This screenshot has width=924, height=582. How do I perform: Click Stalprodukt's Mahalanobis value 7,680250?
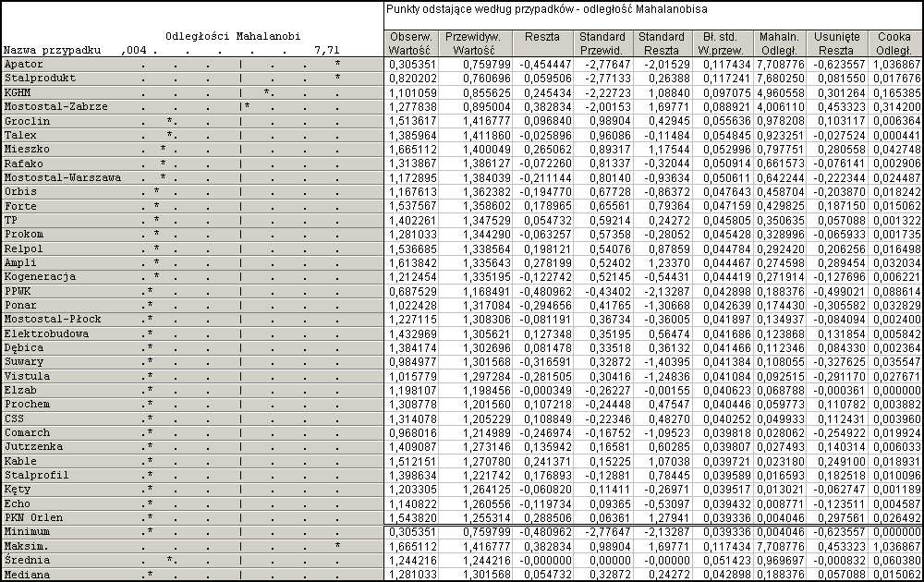click(782, 79)
